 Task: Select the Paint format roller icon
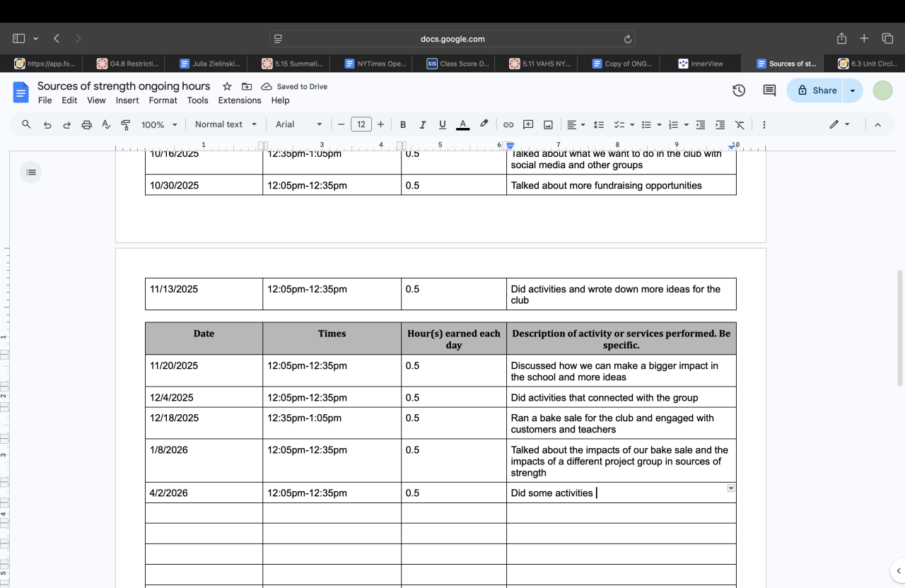[x=126, y=124]
